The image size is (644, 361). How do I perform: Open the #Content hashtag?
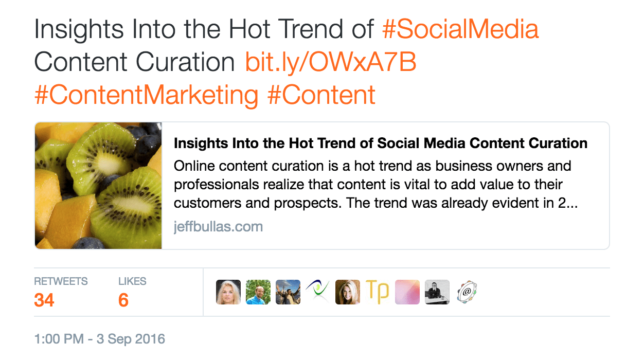(x=321, y=96)
